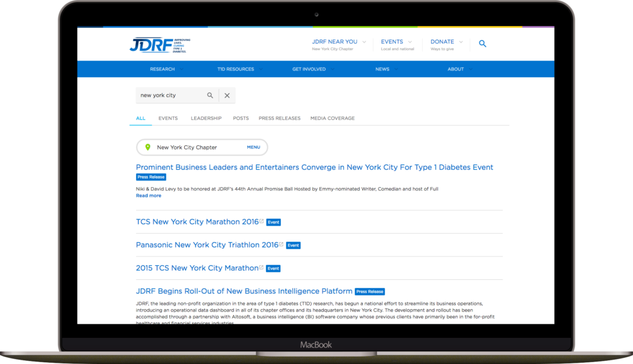Switch to Events tab
633x364 pixels.
(168, 118)
